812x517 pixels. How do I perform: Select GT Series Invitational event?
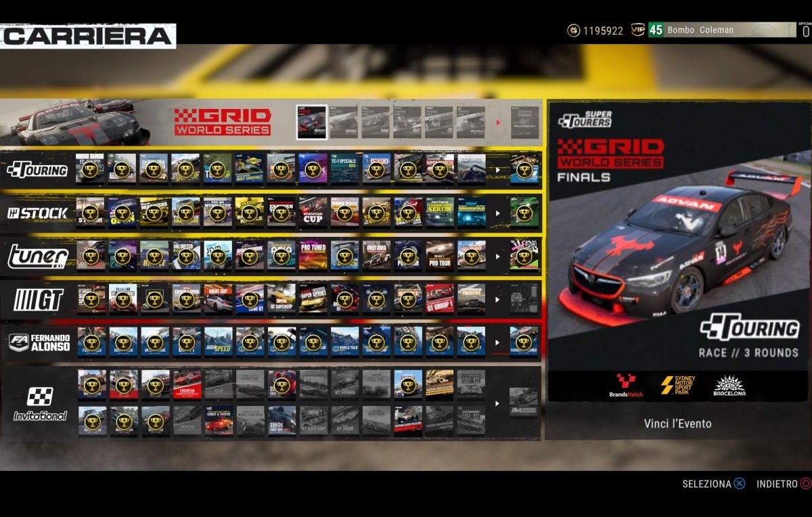click(344, 384)
